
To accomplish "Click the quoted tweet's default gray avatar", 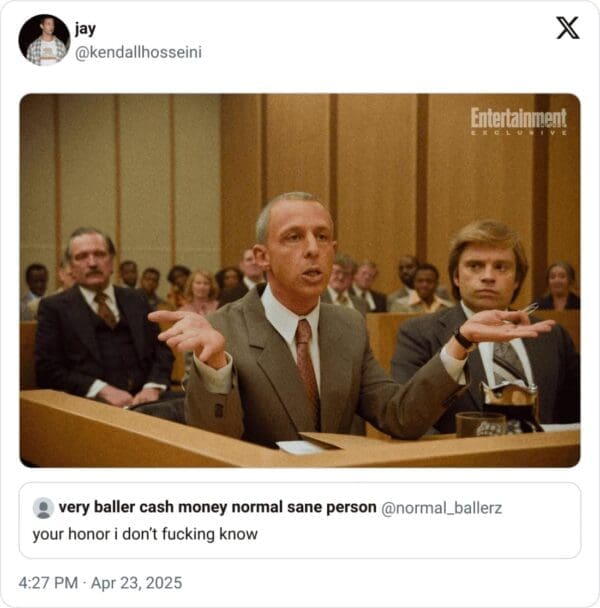I will pyautogui.click(x=43, y=508).
